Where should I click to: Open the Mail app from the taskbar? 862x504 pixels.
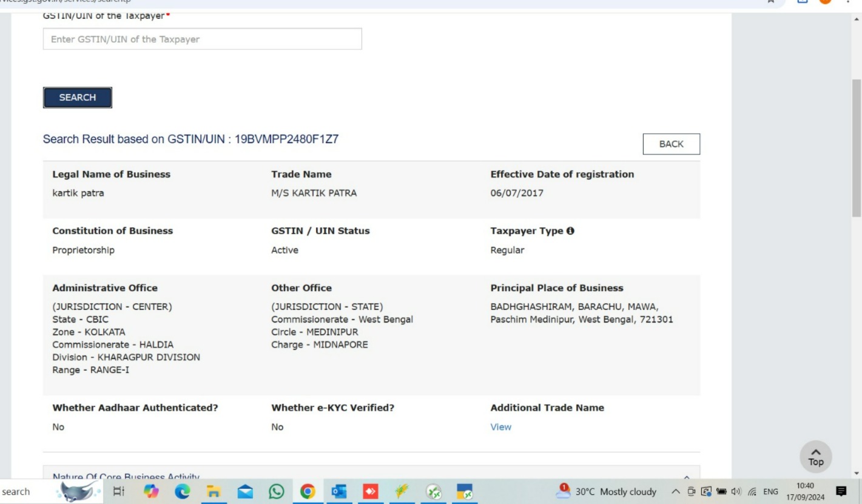pos(245,491)
